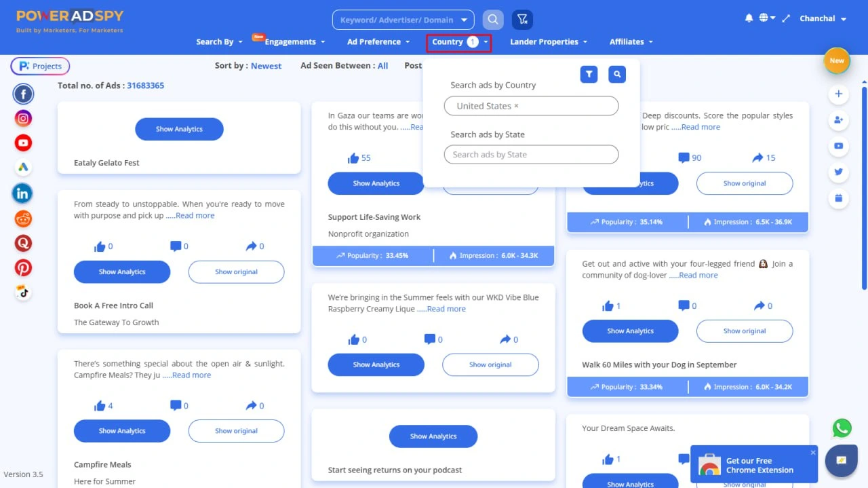Click the magnifier search button in header
This screenshot has width=868, height=488.
(493, 20)
